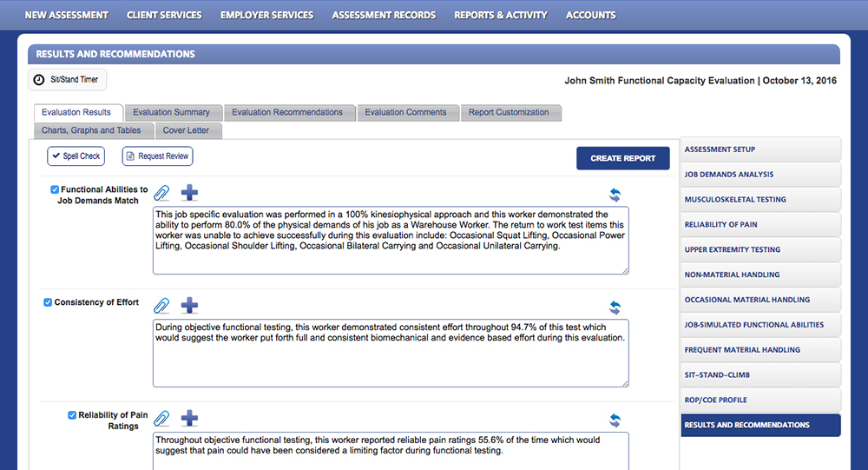The image size is (868, 470).
Task: Open the Client Services menu
Action: [x=164, y=15]
